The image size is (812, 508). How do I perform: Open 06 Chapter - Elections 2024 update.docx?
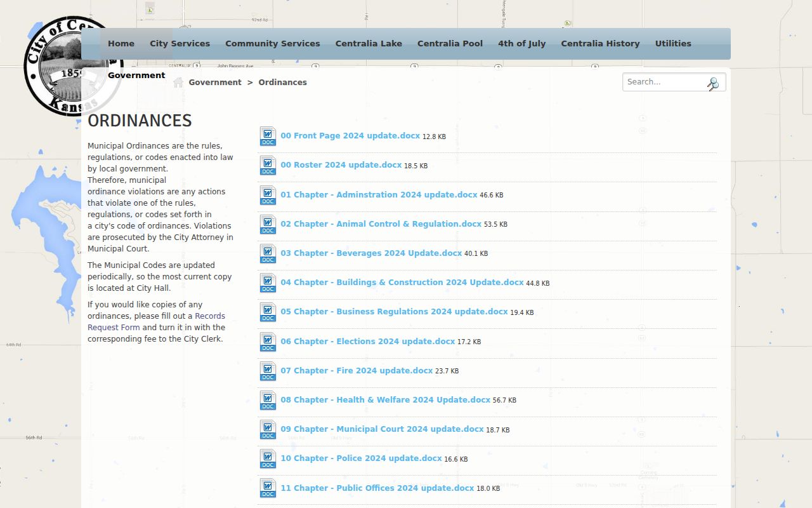[368, 342]
